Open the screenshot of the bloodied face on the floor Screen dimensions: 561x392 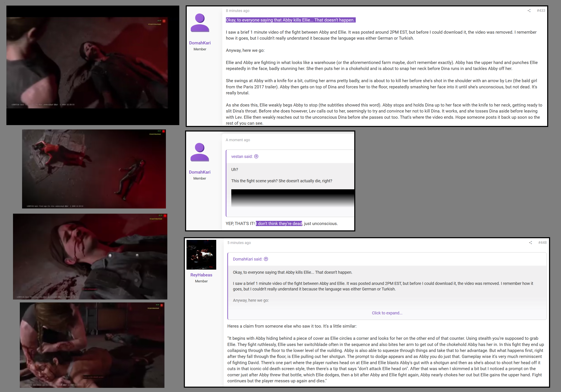(90, 257)
